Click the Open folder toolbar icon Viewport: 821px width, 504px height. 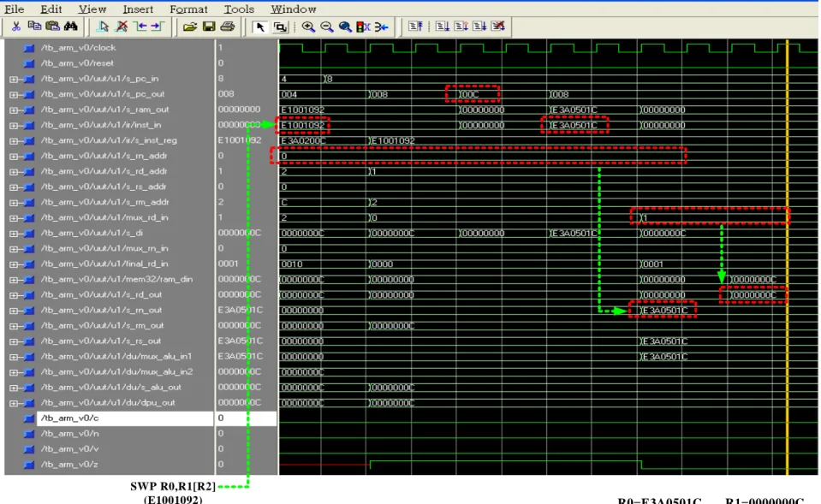(189, 27)
